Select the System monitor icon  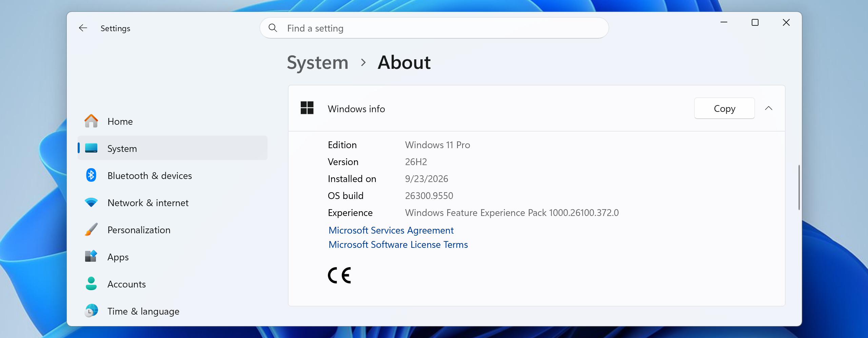point(91,148)
